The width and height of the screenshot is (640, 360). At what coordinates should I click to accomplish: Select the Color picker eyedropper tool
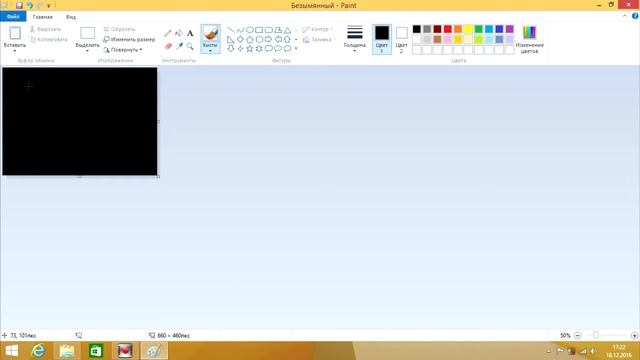tap(179, 46)
